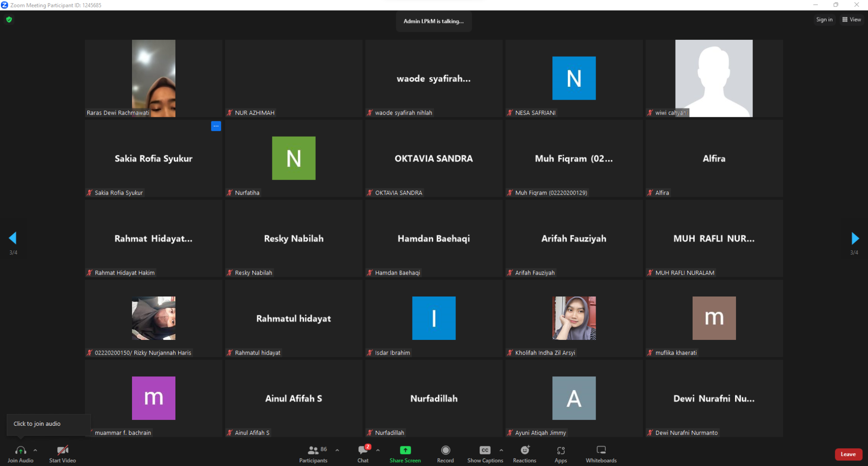Click Ayuni Atiqah Jimmy gray A avatar
The height and width of the screenshot is (466, 868).
[x=574, y=398]
